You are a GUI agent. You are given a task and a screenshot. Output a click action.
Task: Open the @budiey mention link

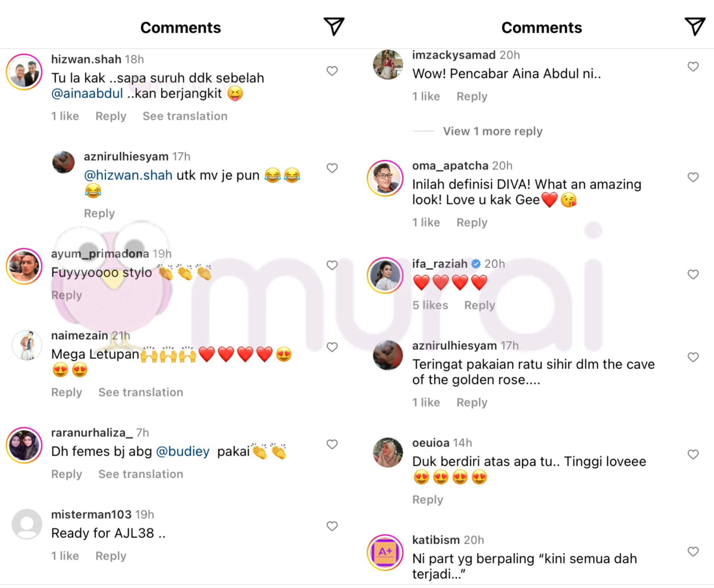[x=183, y=451]
